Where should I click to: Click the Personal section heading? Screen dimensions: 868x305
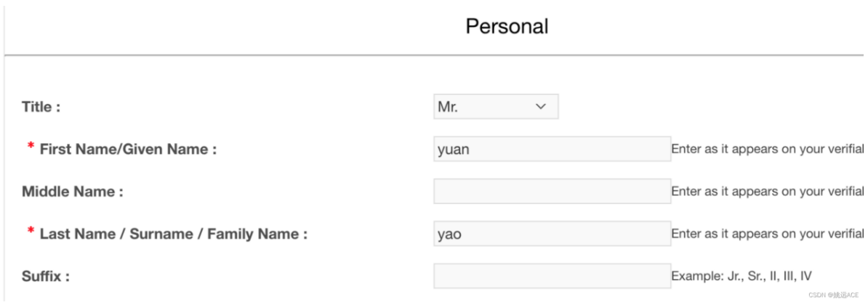click(507, 27)
